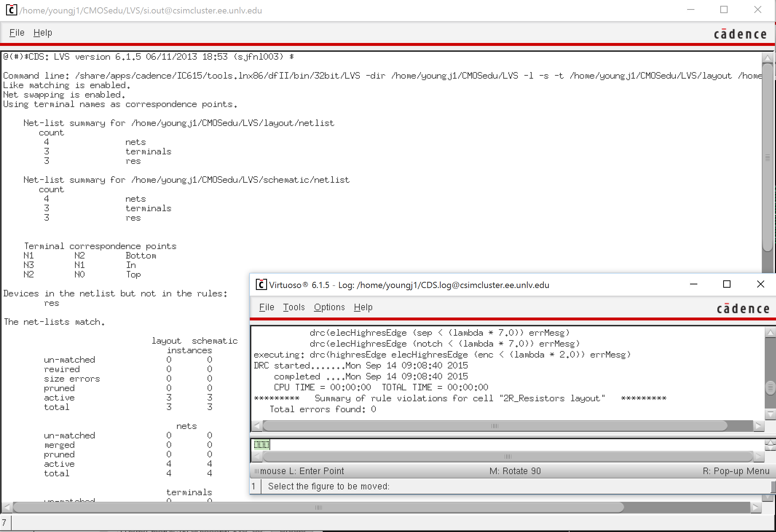
Task: Click the Cadence app icon in si.out titlebar
Action: pyautogui.click(x=11, y=10)
